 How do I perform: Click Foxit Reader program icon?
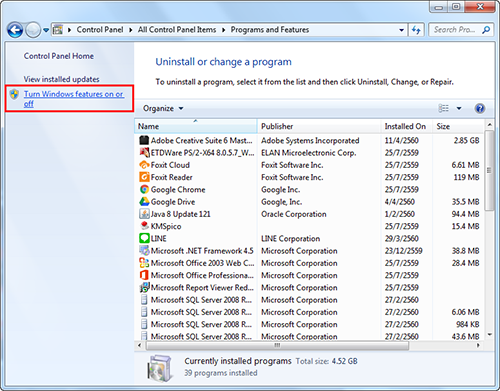click(x=144, y=177)
